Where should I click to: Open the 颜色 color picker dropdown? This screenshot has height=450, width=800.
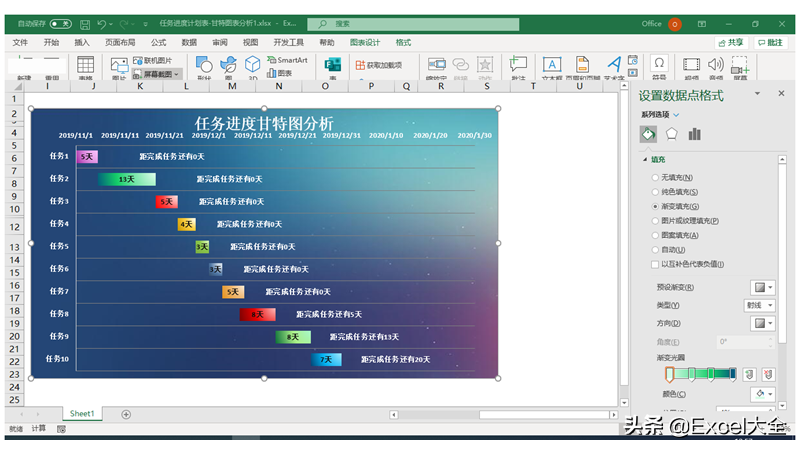pos(763,394)
